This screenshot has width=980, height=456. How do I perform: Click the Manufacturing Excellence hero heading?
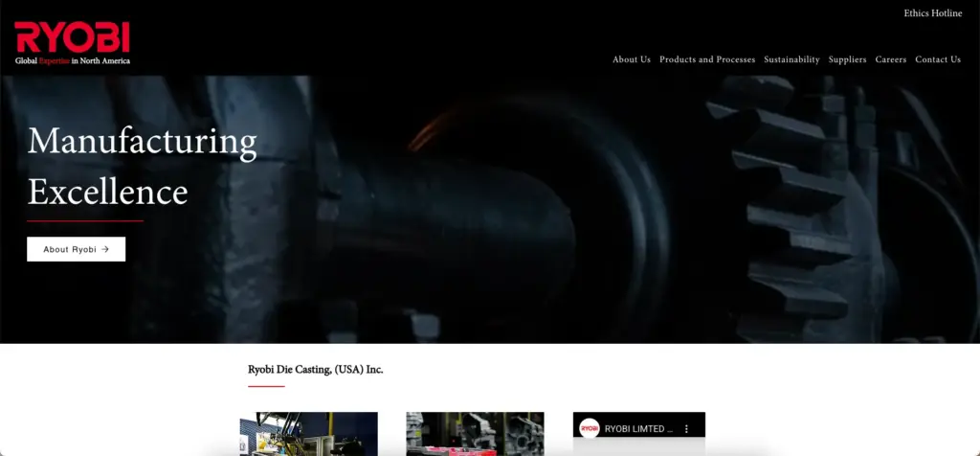[x=142, y=166]
